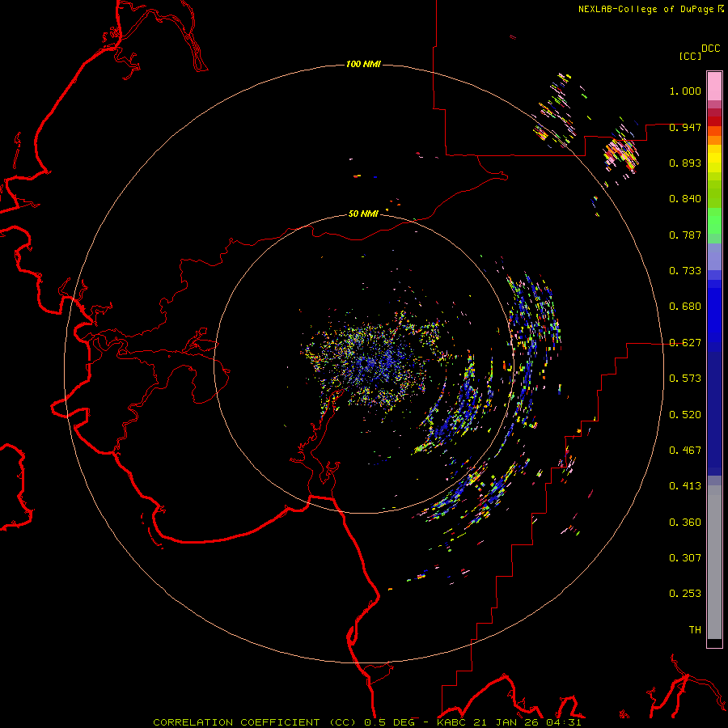Click the DCC legend heading
The image size is (728, 728).
[x=711, y=49]
